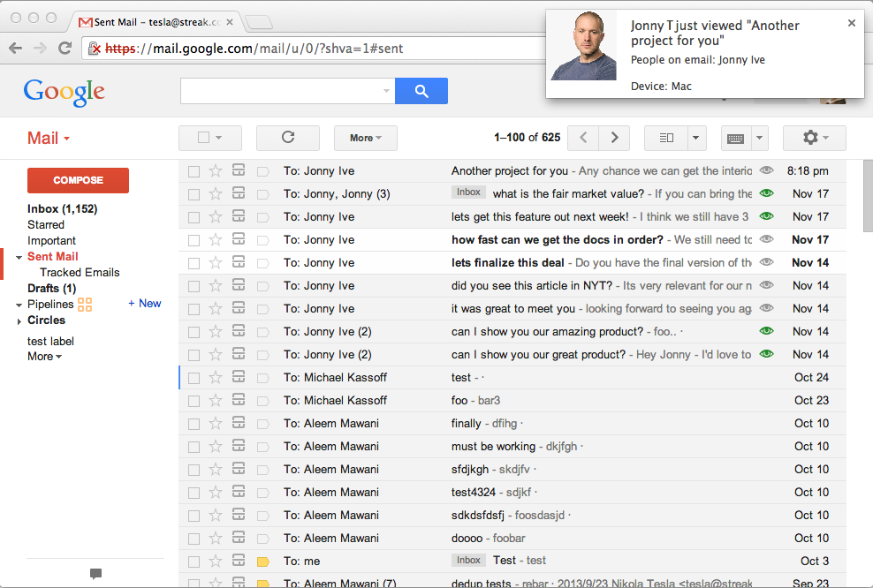The image size is (873, 588).
Task: Click the blue search button
Action: point(421,91)
